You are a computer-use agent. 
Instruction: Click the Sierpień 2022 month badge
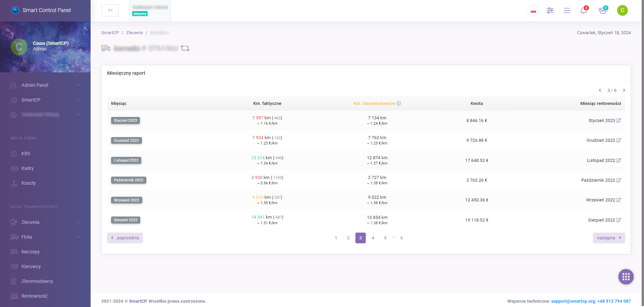pyautogui.click(x=126, y=220)
